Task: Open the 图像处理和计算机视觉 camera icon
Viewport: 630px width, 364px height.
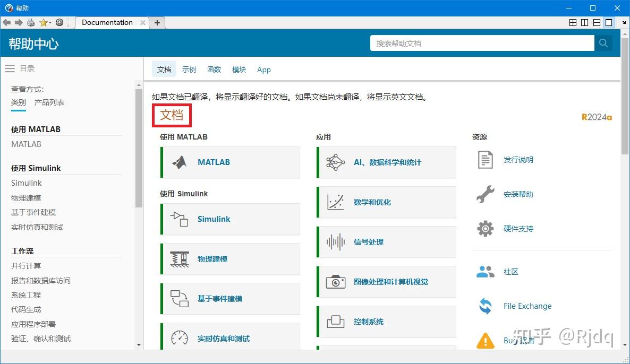Action: 335,282
